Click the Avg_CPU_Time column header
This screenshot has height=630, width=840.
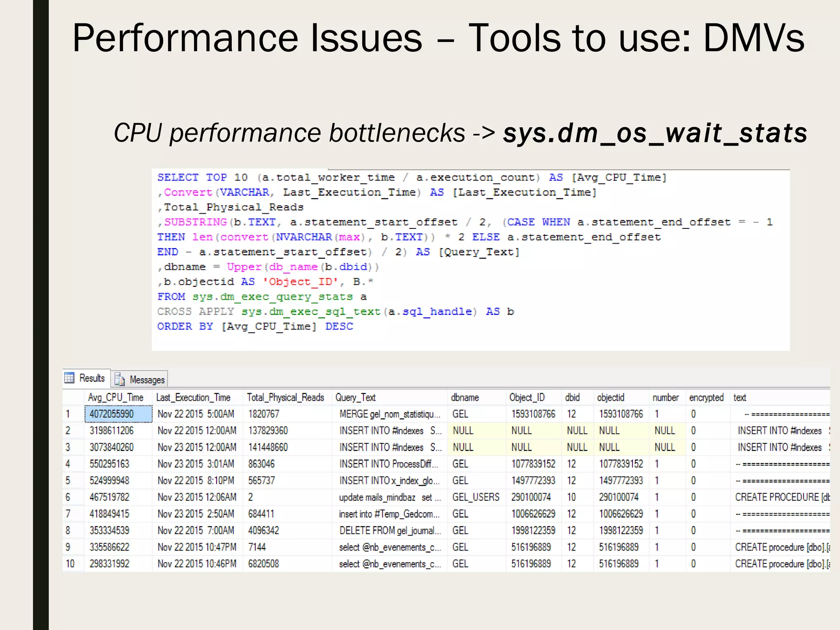116,397
